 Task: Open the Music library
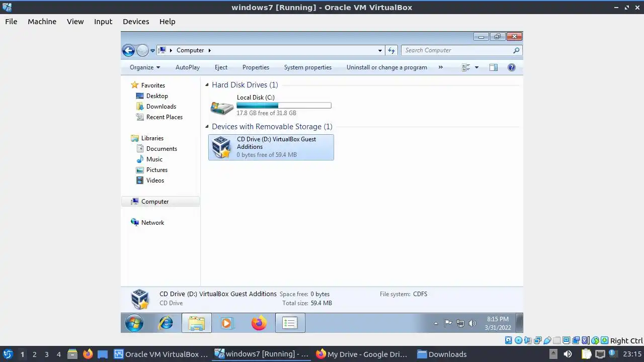(x=154, y=159)
